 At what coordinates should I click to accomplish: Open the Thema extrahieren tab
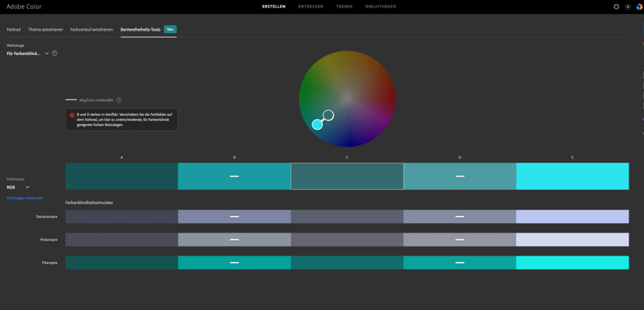46,29
